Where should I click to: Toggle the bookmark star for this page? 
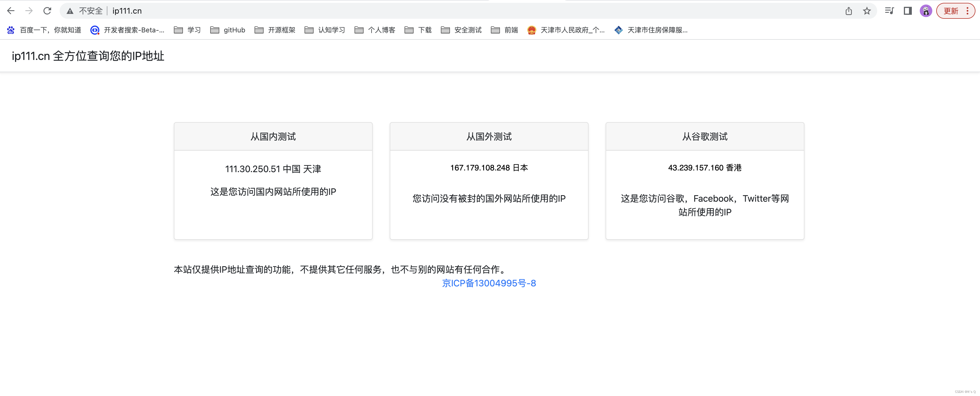pyautogui.click(x=867, y=11)
